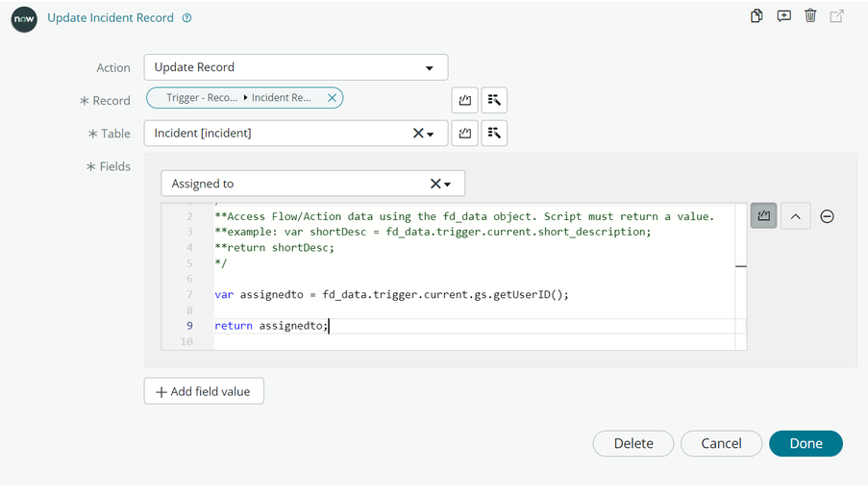
Task: Click the '**Access Flow/Action data' comment line
Action: [x=464, y=216]
